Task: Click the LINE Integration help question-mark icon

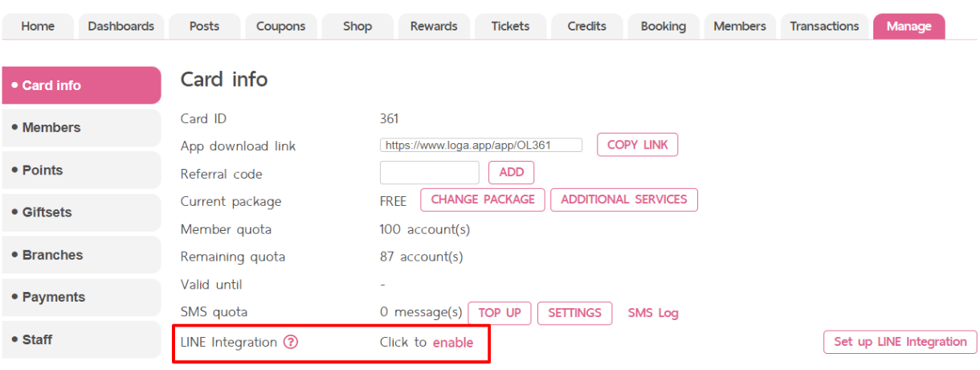Action: 291,342
